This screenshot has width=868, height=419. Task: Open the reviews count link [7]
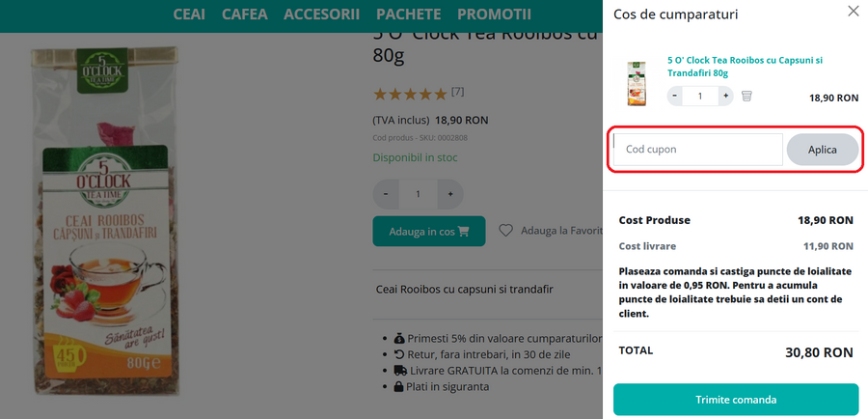pos(457,93)
